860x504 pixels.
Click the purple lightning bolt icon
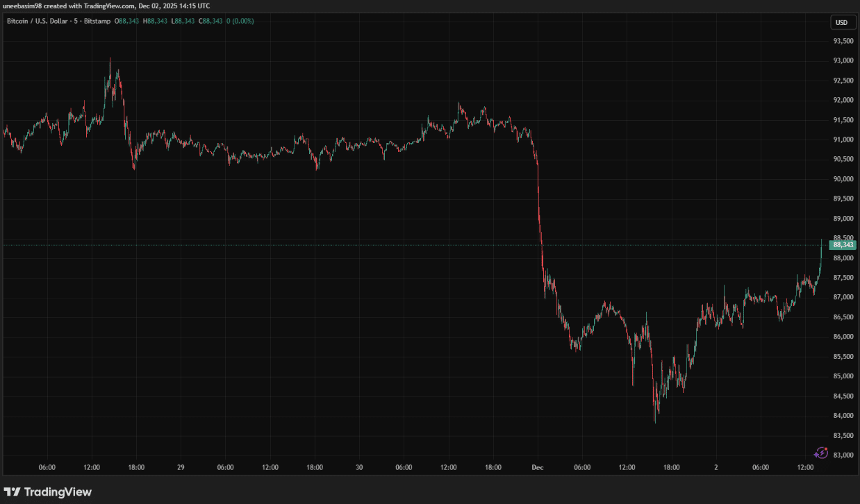821,453
